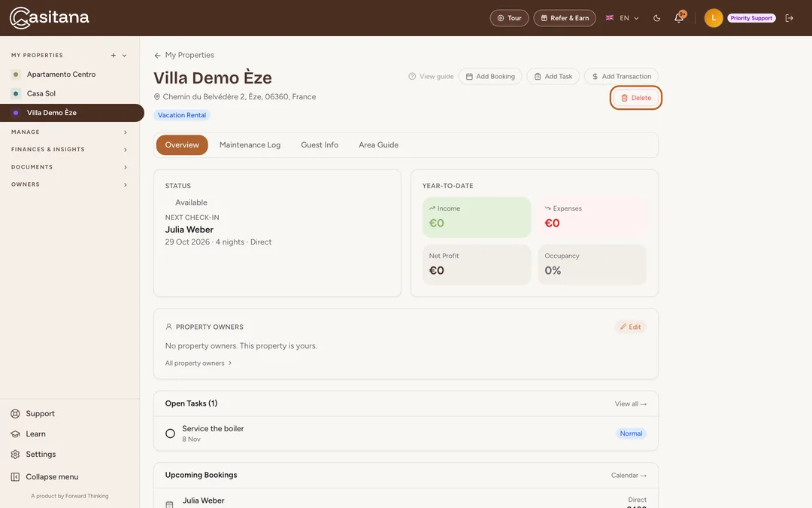
Task: Go back to My Properties
Action: 184,55
